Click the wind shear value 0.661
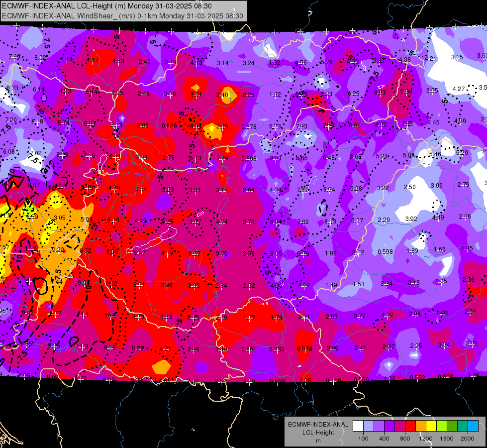The image size is (487, 448). point(249,349)
